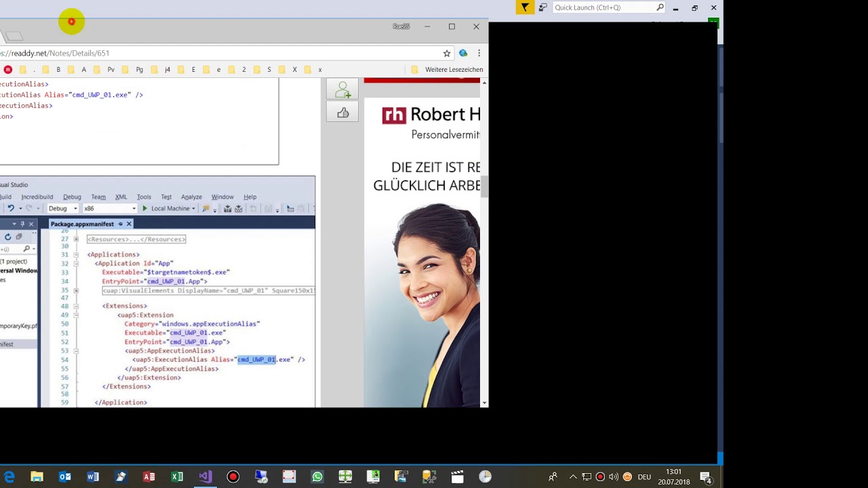
Task: Collapse the uap5:AppExecutionAlias node on line 53
Action: click(76, 351)
